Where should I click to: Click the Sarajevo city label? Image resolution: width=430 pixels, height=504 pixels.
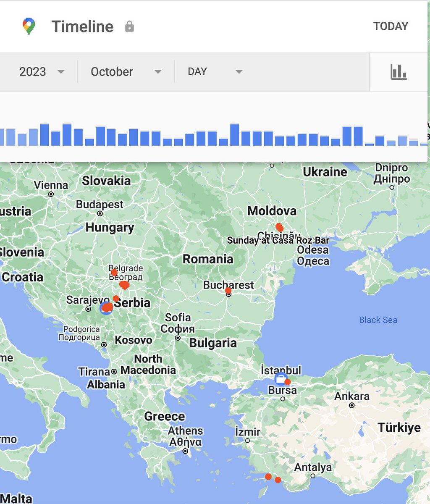(88, 300)
